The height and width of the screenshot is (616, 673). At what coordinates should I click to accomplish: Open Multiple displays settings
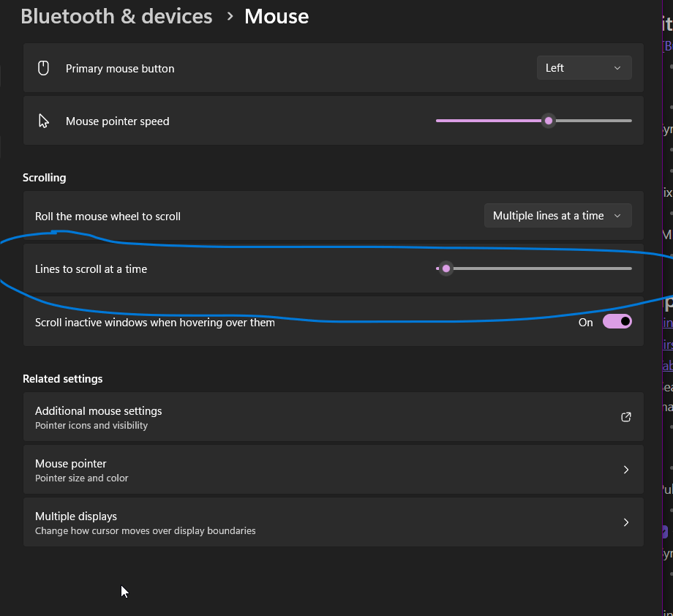coord(334,522)
